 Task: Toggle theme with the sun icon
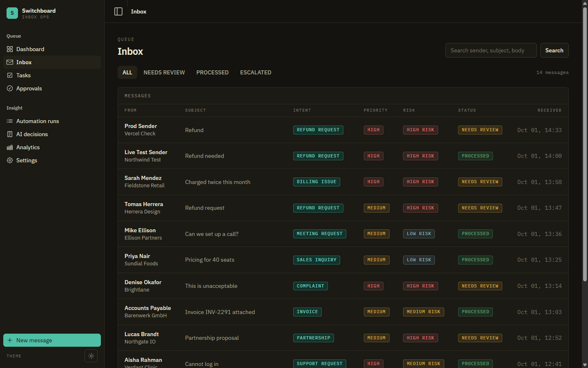[x=91, y=356]
